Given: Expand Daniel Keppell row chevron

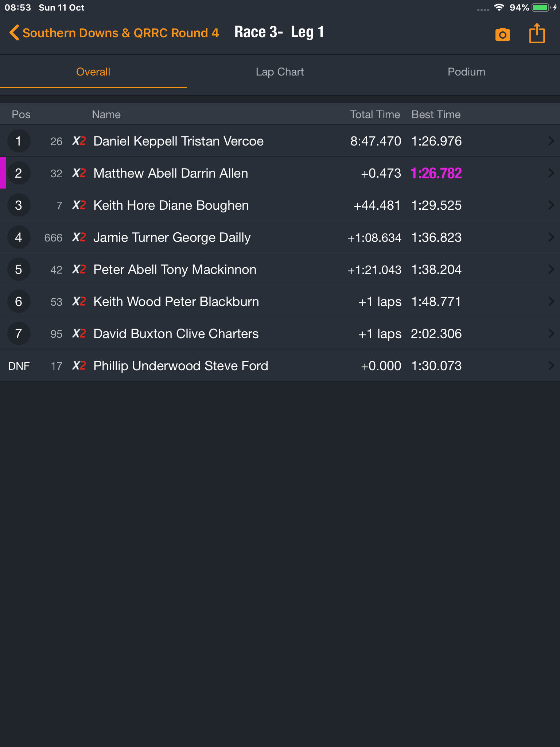Looking at the screenshot, I should pyautogui.click(x=551, y=141).
